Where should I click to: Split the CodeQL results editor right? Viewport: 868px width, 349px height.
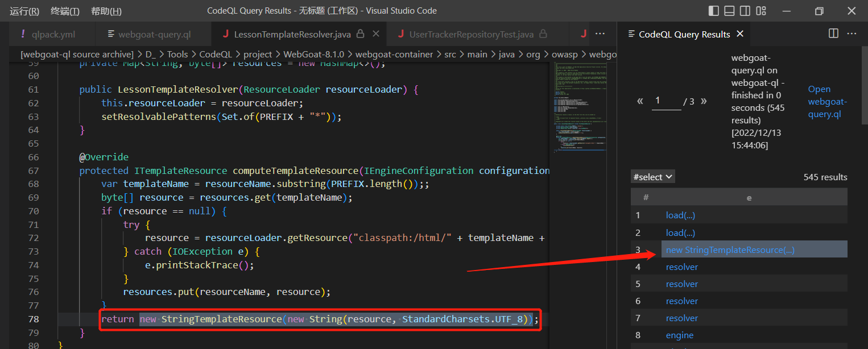coord(833,34)
